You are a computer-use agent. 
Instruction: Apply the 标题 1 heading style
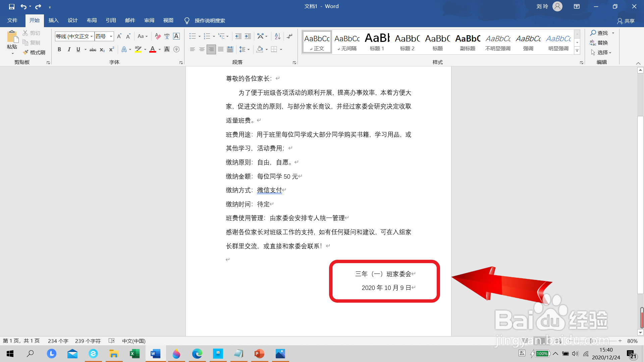[x=377, y=42]
